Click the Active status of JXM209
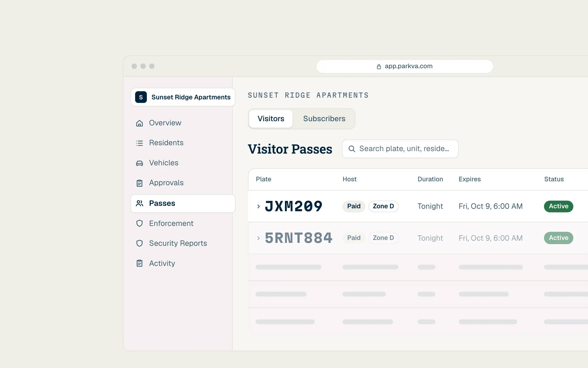The width and height of the screenshot is (588, 368). tap(559, 206)
